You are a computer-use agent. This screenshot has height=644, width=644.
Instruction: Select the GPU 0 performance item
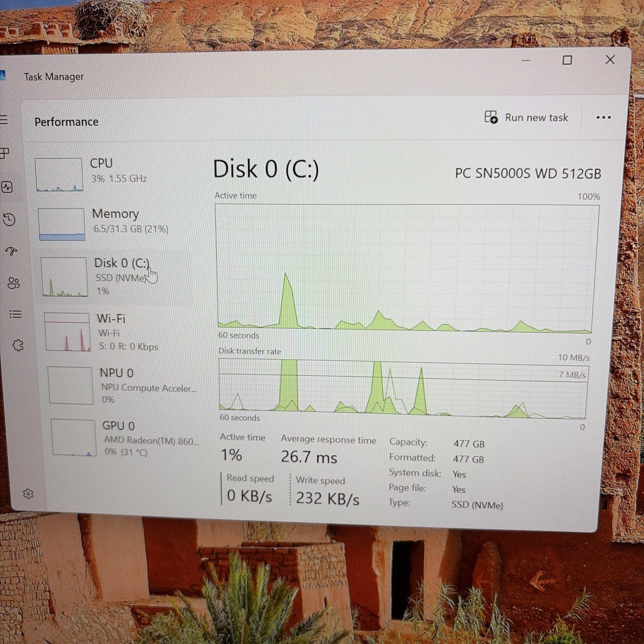click(x=126, y=438)
